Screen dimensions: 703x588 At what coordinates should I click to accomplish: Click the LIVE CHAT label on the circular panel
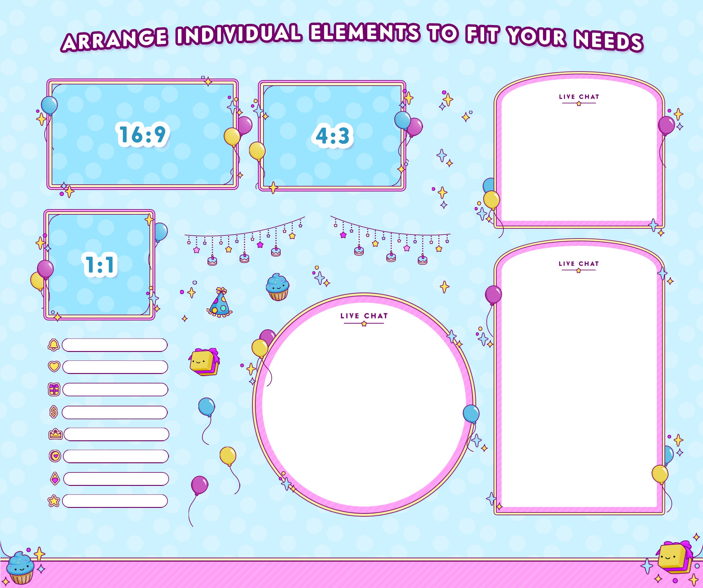point(364,316)
